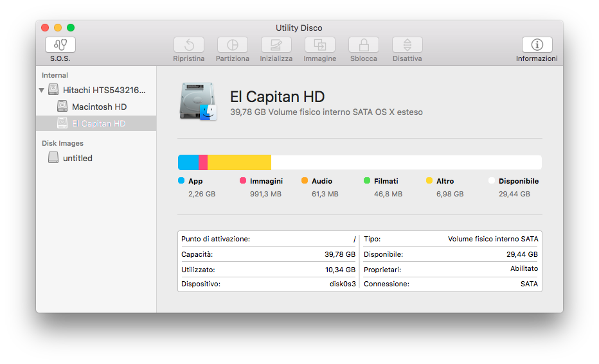Click the blue App legend dot
Screen dimensions: 599x364
click(x=181, y=180)
